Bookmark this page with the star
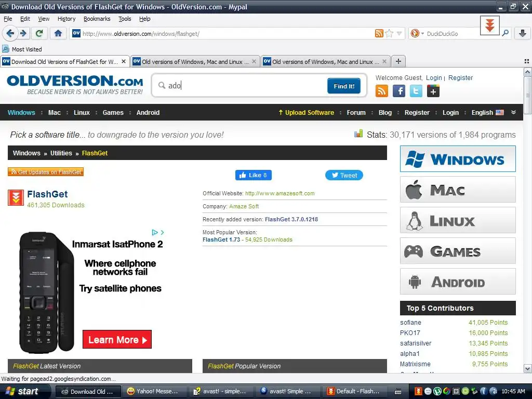532x399 pixels. (389, 33)
